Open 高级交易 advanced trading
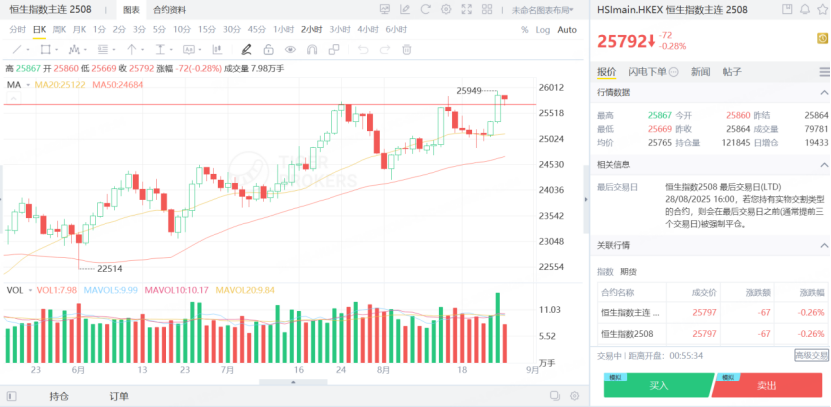 811,355
